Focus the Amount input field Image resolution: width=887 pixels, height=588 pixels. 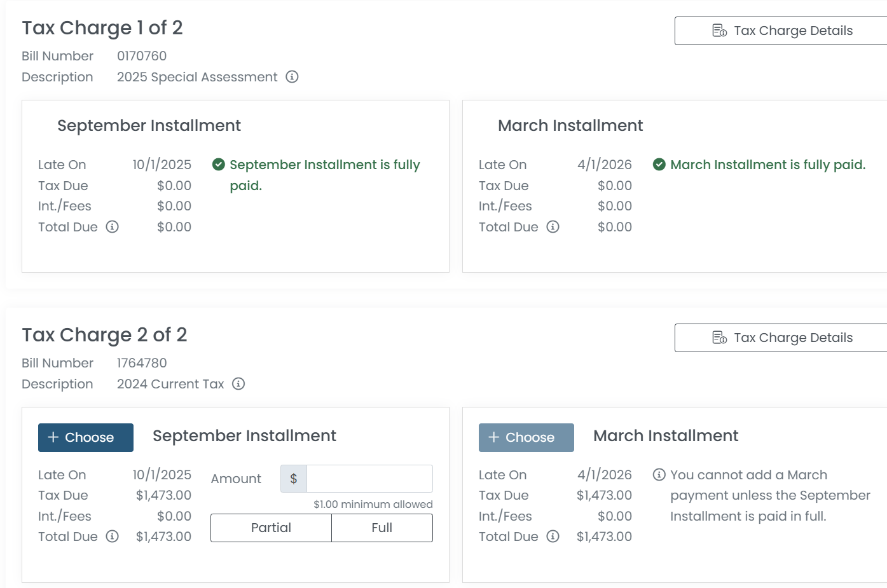point(369,479)
